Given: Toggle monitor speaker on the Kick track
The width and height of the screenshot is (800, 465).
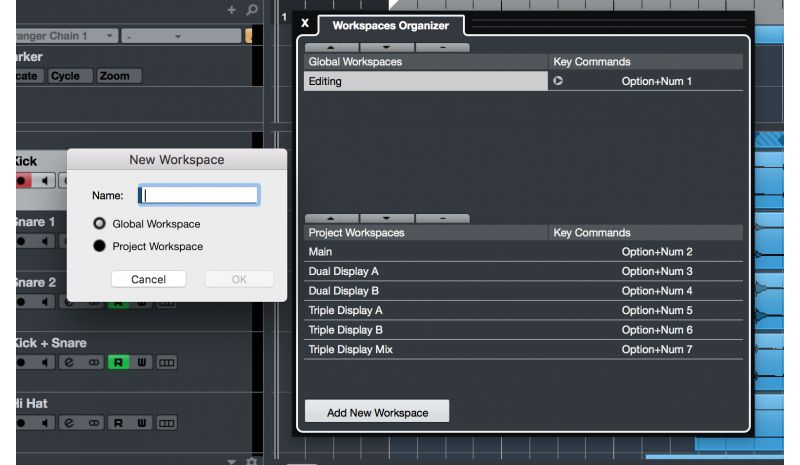Looking at the screenshot, I should point(45,181).
